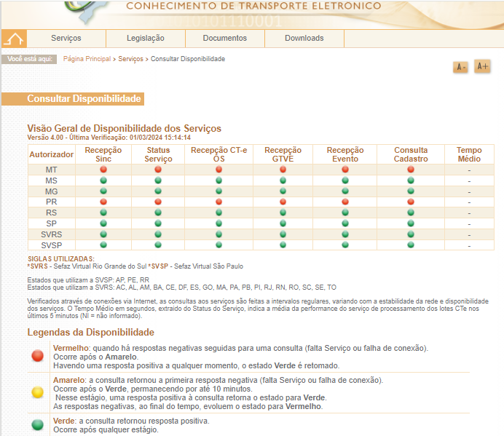This screenshot has width=504, height=436.
Task: Click the red Vermelho legend circle
Action: [x=38, y=356]
